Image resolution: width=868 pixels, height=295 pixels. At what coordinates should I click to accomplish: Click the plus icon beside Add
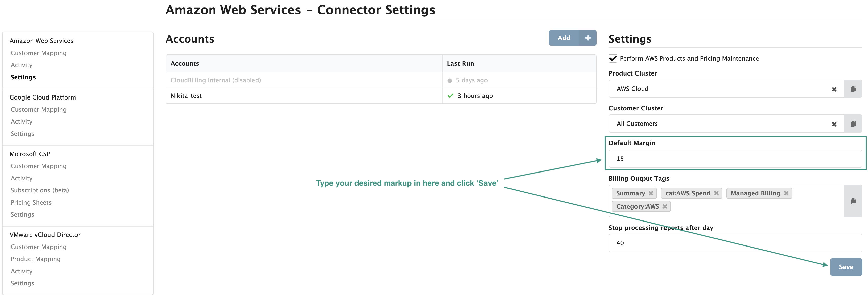tap(588, 38)
